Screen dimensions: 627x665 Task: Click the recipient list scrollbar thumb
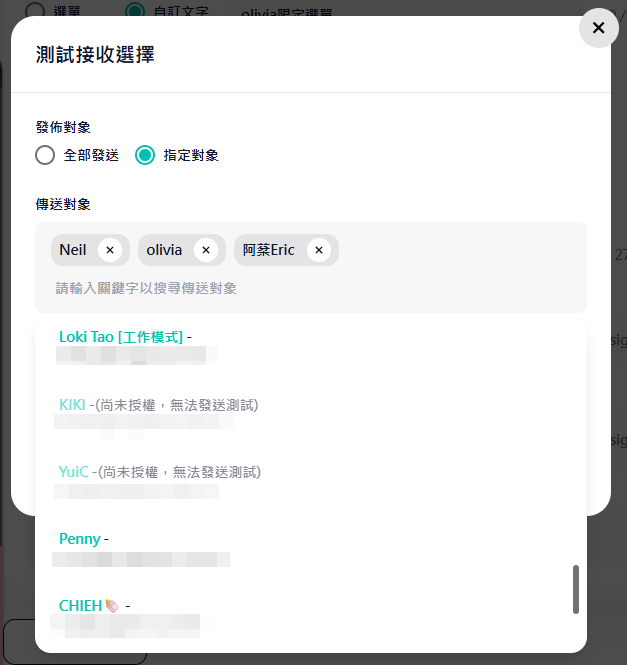click(x=576, y=589)
